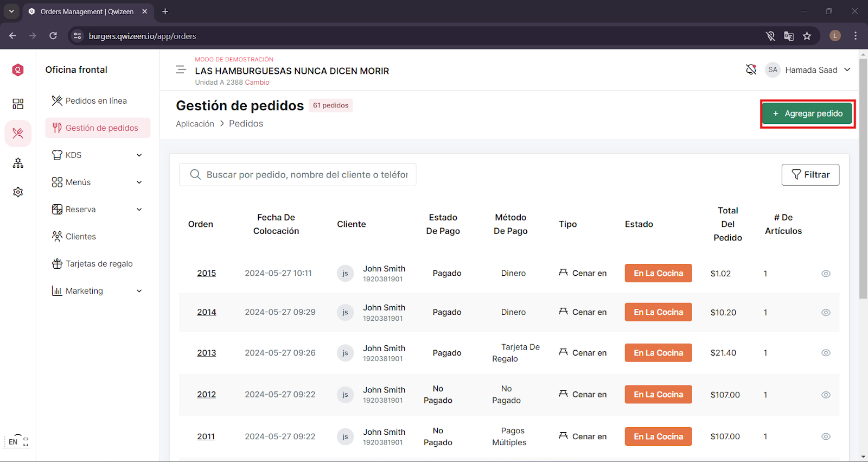Image resolution: width=868 pixels, height=462 pixels.
Task: Click the Cambio unit link
Action: point(256,83)
